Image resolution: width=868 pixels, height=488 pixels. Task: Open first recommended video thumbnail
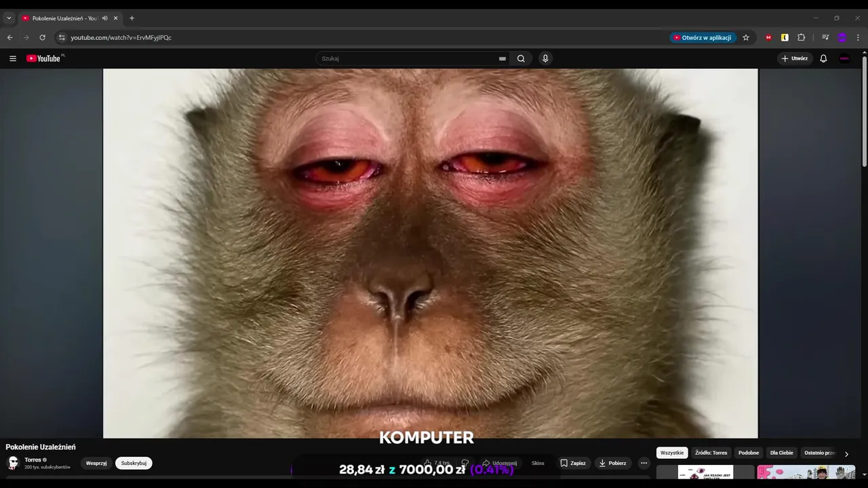705,472
